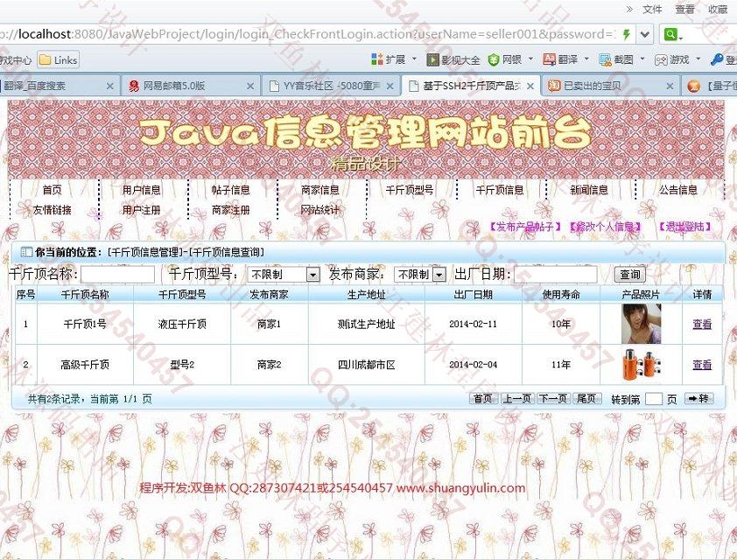Open the 友情链接 navigation link
The height and width of the screenshot is (560, 737).
[53, 210]
